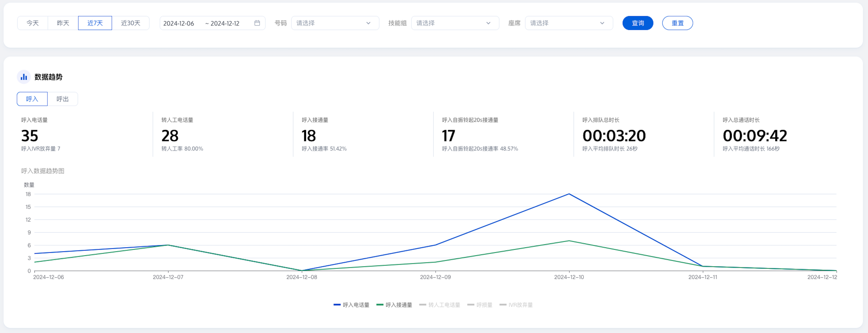Open the 号码 dropdown
The width and height of the screenshot is (868, 333).
[335, 23]
